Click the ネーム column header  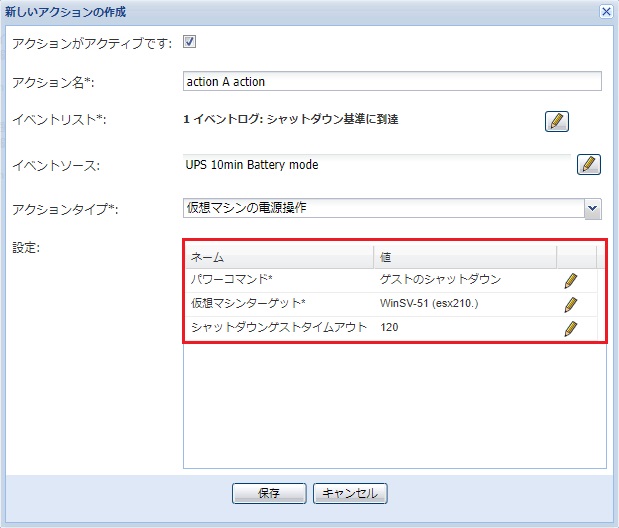click(278, 257)
